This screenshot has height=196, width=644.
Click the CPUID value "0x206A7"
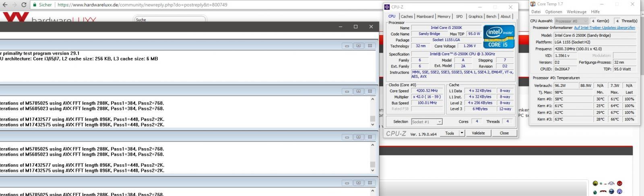pyautogui.click(x=566, y=69)
